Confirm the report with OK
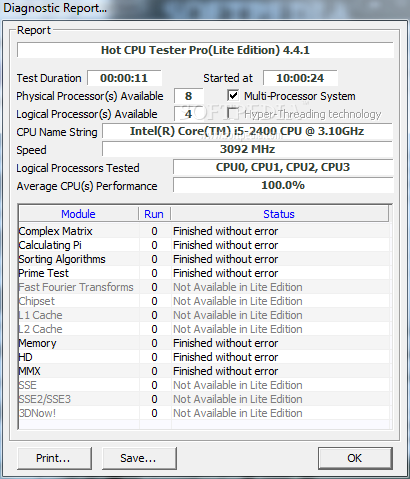Viewport: 410px width, 479px height. [355, 458]
